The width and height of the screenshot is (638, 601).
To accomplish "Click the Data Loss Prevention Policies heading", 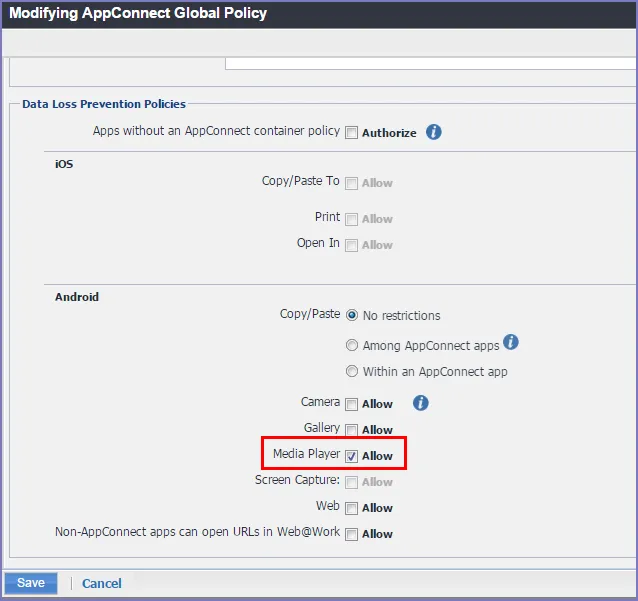I will [x=104, y=104].
